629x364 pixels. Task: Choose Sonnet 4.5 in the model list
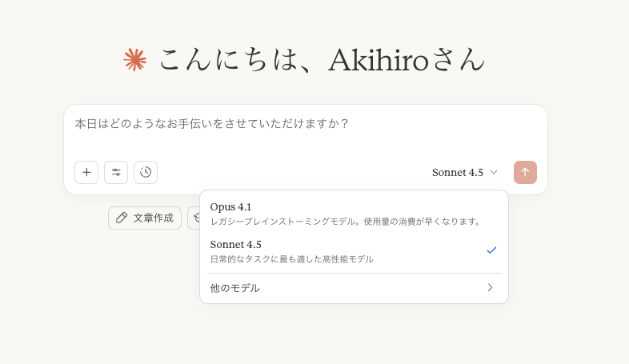pos(236,244)
